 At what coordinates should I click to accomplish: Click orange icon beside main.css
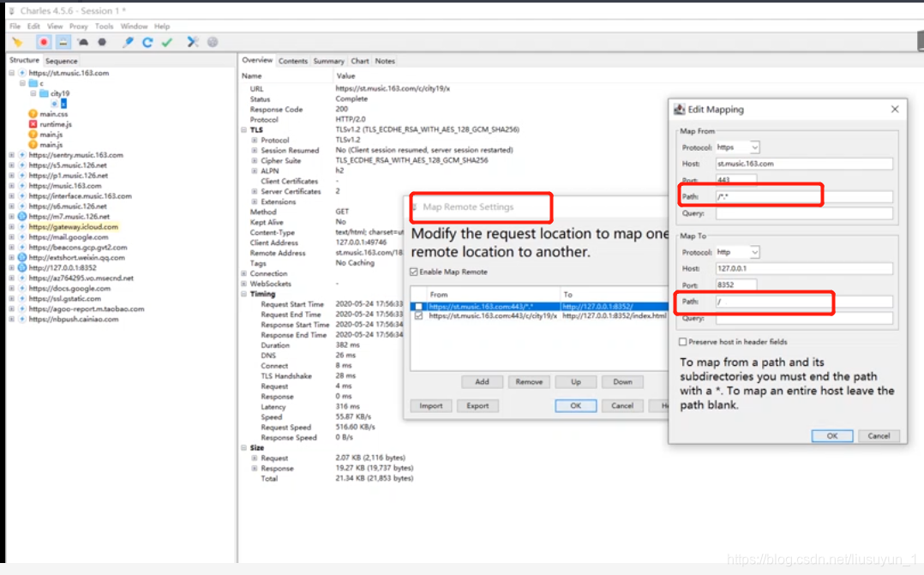tap(33, 114)
